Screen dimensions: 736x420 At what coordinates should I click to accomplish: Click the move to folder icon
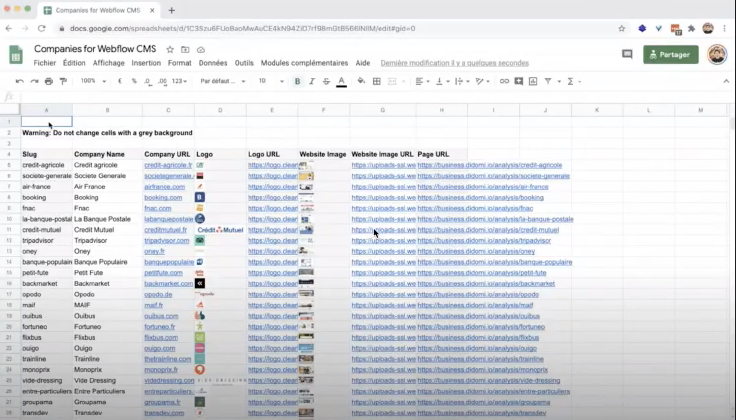click(185, 49)
